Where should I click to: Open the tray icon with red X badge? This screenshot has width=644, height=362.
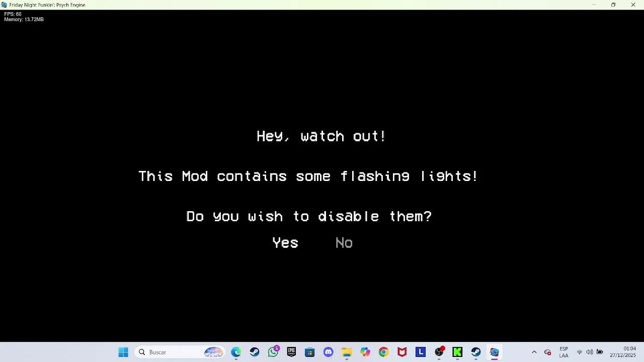pos(548,352)
